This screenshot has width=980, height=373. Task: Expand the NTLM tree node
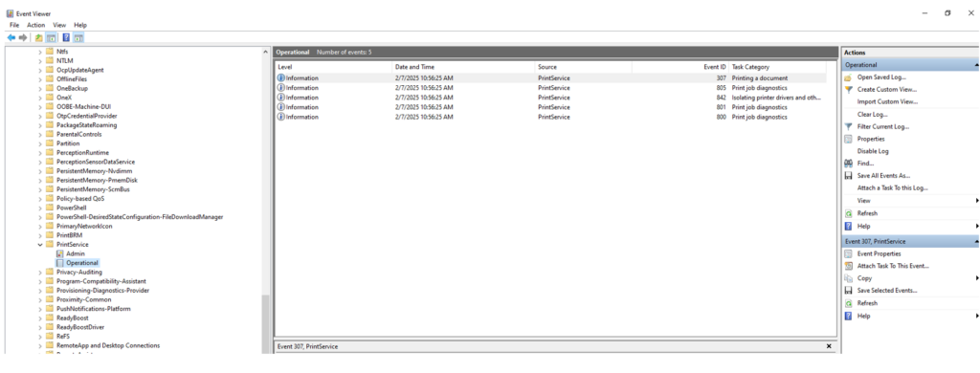[x=40, y=60]
